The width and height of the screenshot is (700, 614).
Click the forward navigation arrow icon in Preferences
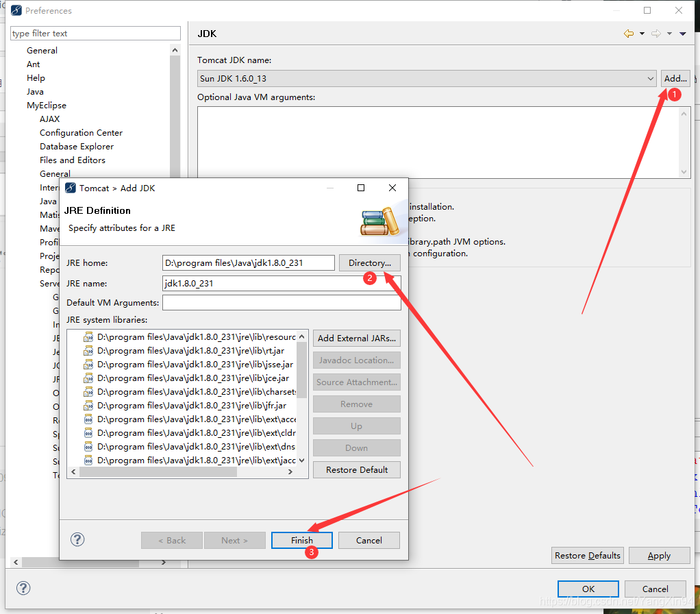point(655,34)
